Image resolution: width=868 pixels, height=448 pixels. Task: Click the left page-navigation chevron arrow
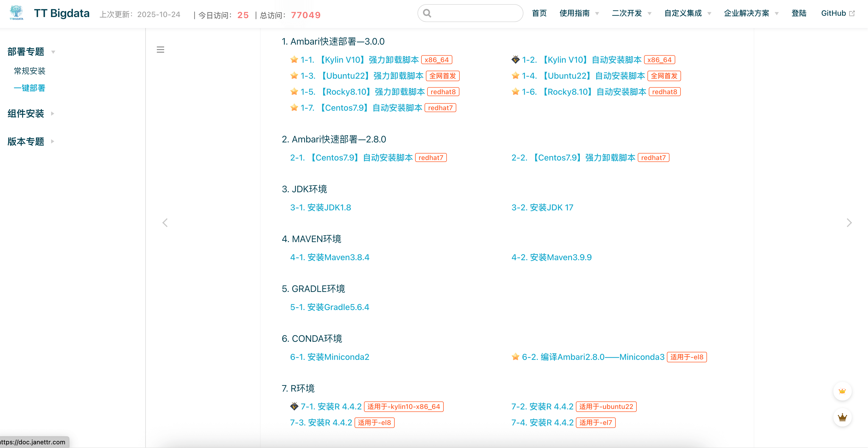(165, 222)
